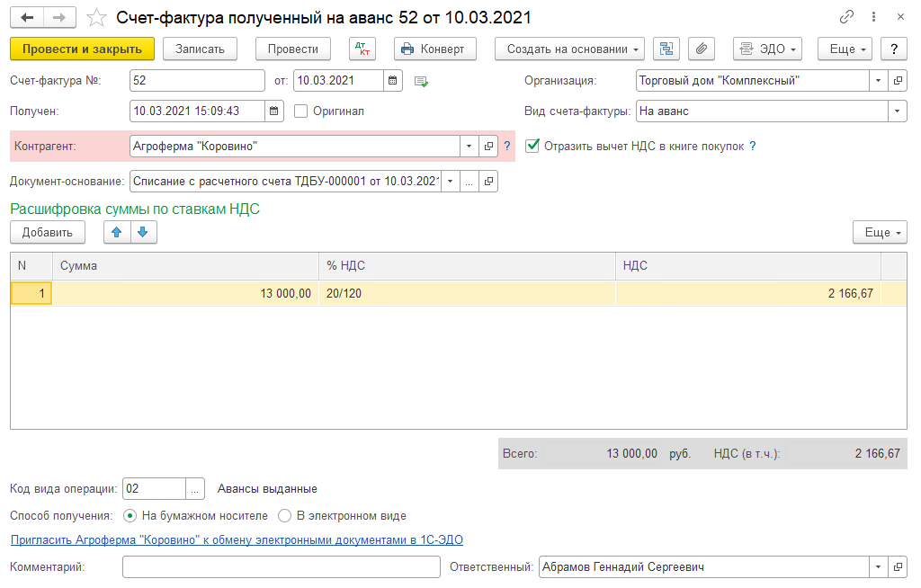
Task: Open calendar for invoice date field
Action: click(393, 81)
